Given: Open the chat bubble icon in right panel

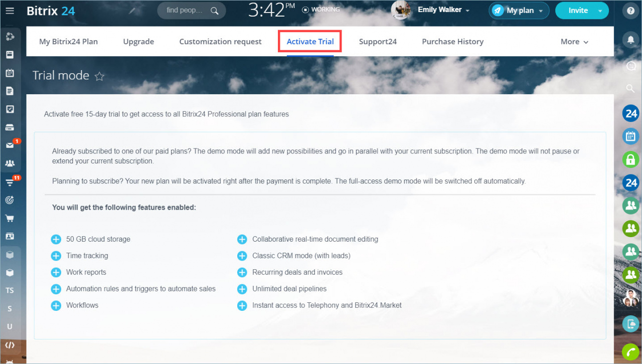Looking at the screenshot, I should [630, 65].
